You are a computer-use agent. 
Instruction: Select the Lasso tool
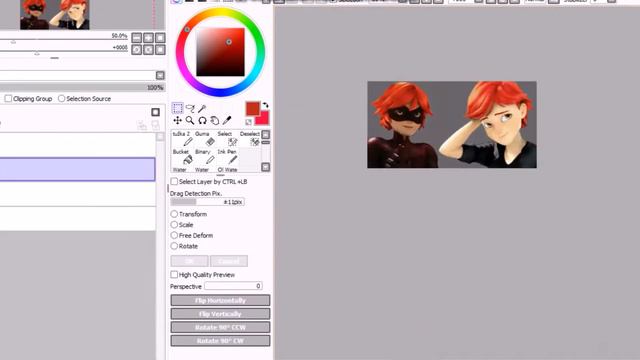(x=190, y=108)
